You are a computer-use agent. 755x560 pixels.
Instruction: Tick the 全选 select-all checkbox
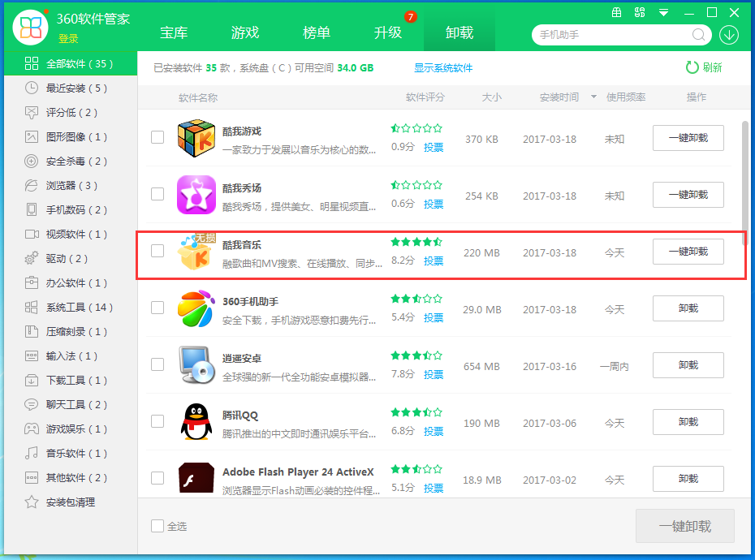(157, 526)
